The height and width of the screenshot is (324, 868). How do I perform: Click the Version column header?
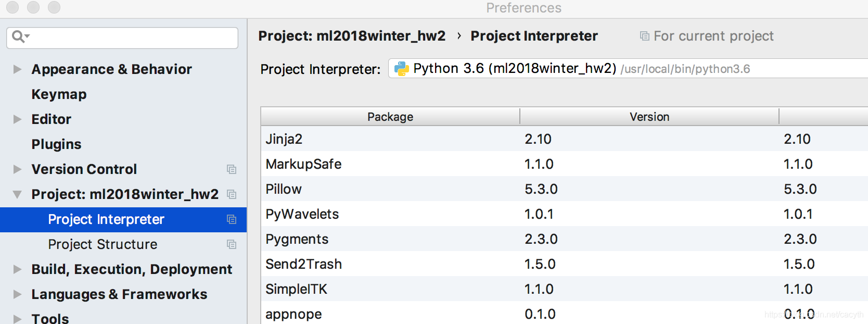pyautogui.click(x=649, y=117)
